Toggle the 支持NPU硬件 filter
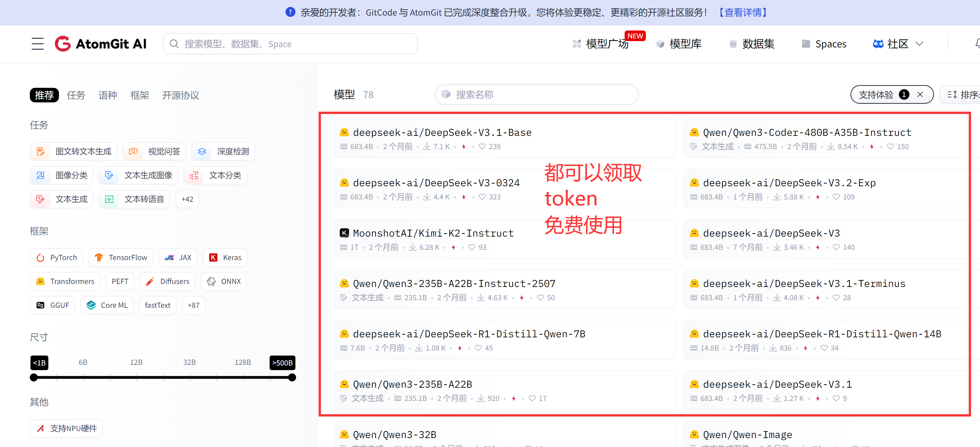 [x=67, y=429]
